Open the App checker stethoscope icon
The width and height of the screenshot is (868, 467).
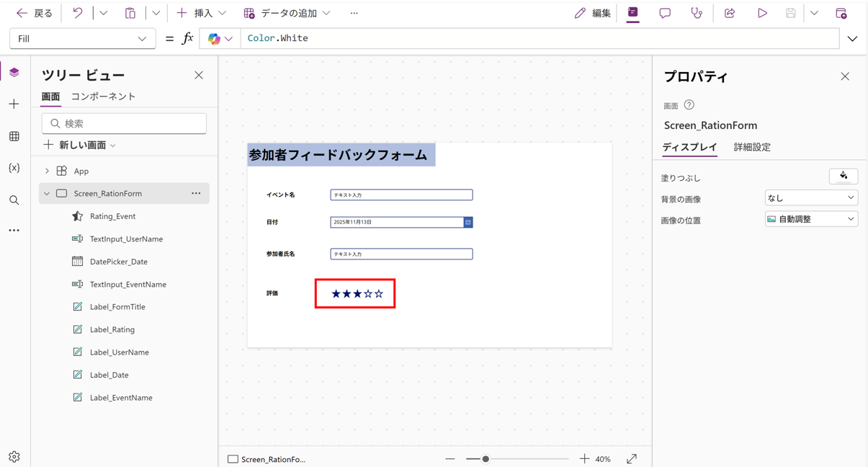tap(697, 13)
